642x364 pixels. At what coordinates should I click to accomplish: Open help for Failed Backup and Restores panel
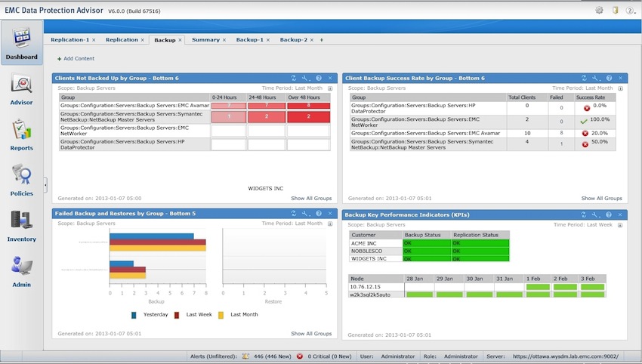(319, 213)
